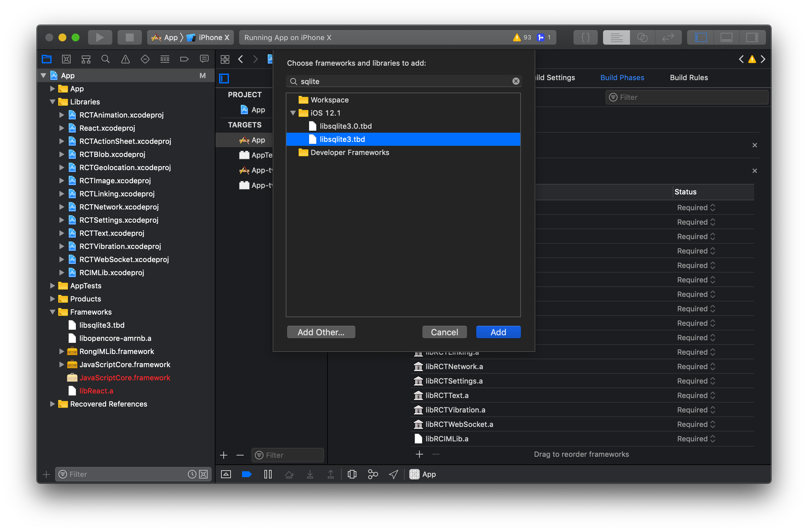Click the Cancel button in dialog
The height and width of the screenshot is (532, 808).
point(444,332)
